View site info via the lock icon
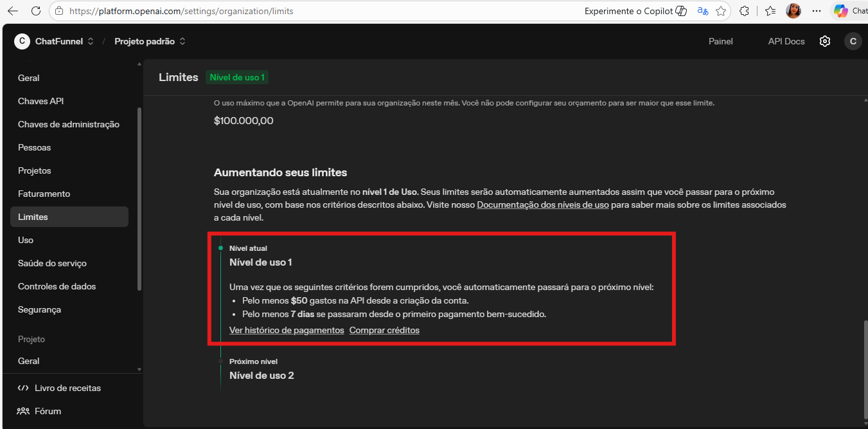Image resolution: width=868 pixels, height=429 pixels. [x=59, y=11]
